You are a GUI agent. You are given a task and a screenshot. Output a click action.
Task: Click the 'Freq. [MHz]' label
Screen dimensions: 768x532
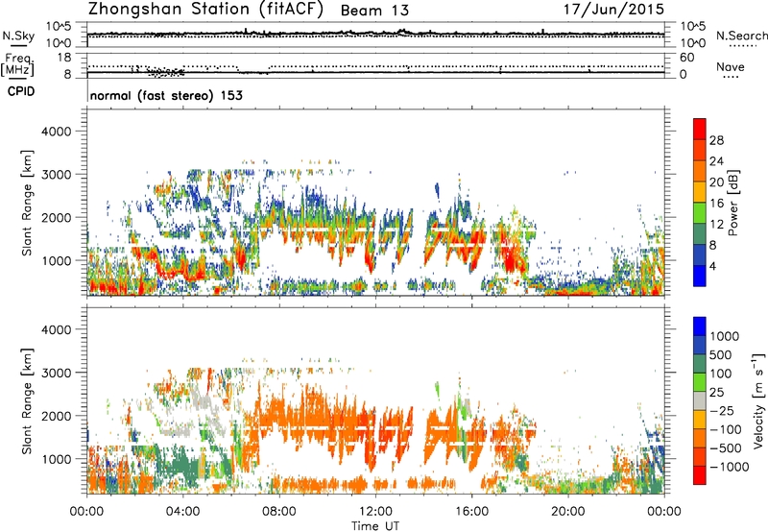point(18,65)
